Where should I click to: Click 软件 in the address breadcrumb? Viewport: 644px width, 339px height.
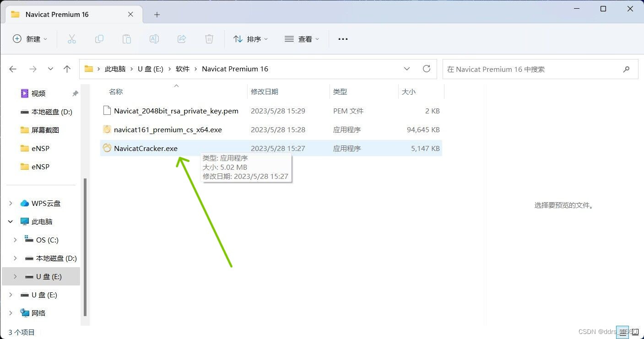183,69
